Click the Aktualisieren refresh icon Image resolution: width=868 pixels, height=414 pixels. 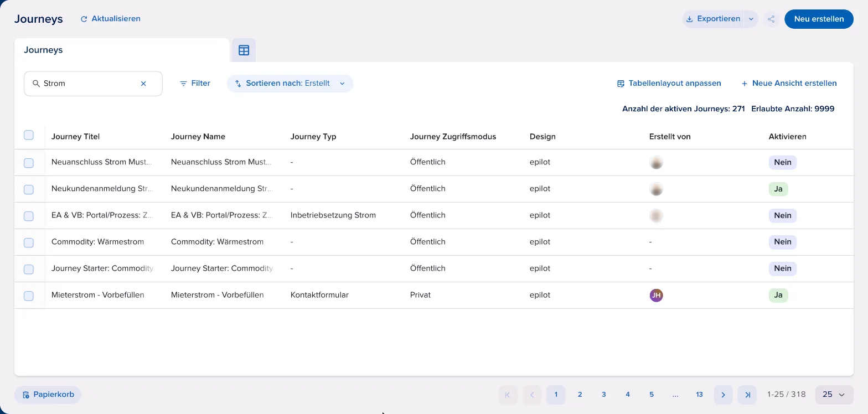click(84, 19)
